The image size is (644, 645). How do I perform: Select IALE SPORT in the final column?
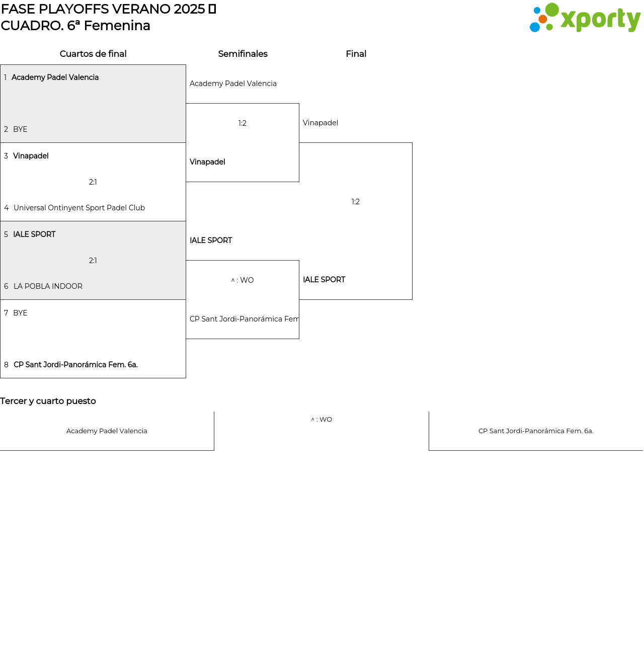tap(324, 280)
